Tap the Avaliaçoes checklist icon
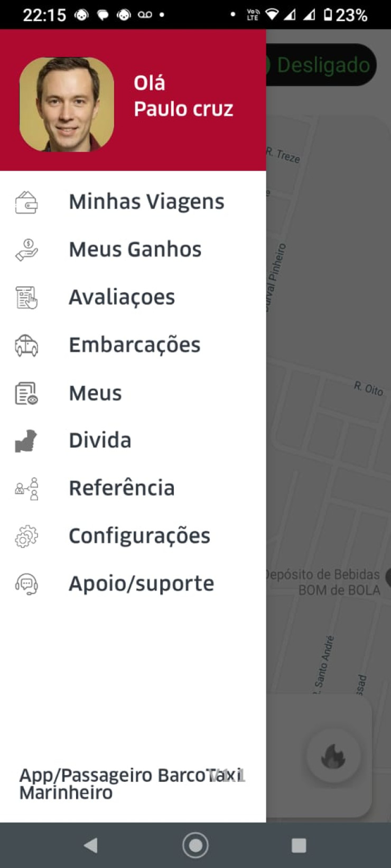 pos(26,298)
